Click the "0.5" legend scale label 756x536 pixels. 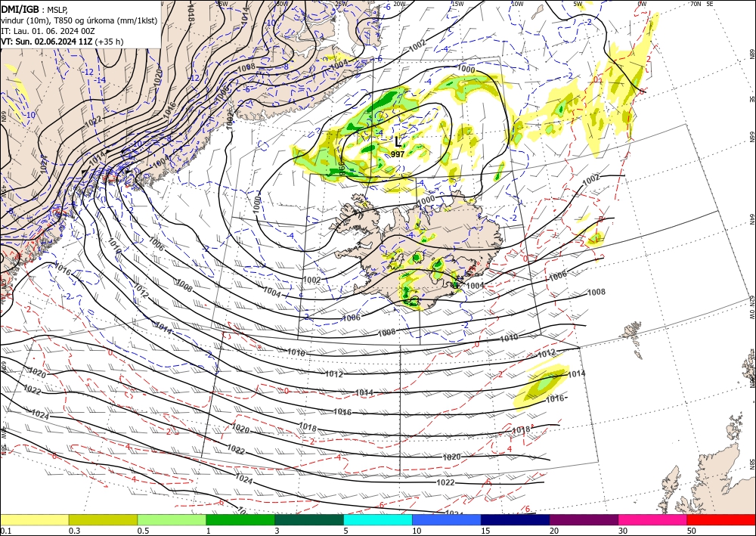click(143, 531)
